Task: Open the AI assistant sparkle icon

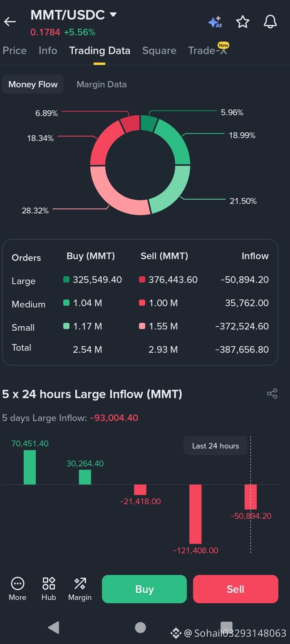Action: point(215,22)
